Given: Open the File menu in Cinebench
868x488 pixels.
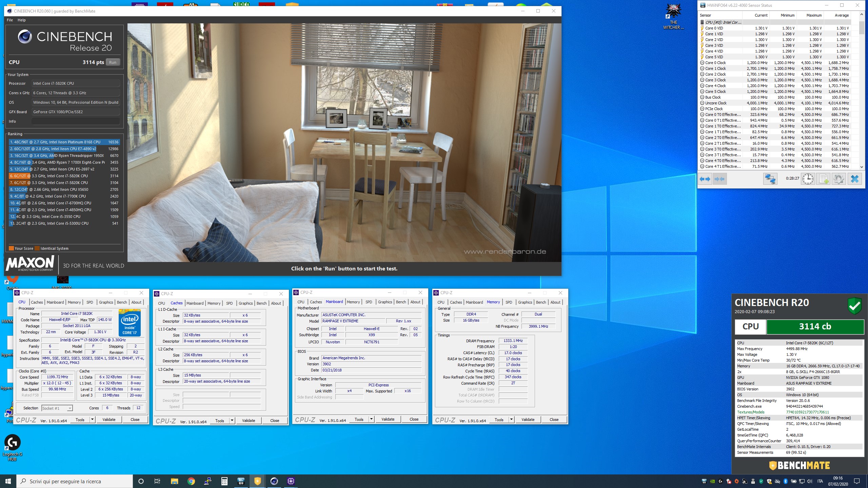Looking at the screenshot, I should tap(10, 20).
